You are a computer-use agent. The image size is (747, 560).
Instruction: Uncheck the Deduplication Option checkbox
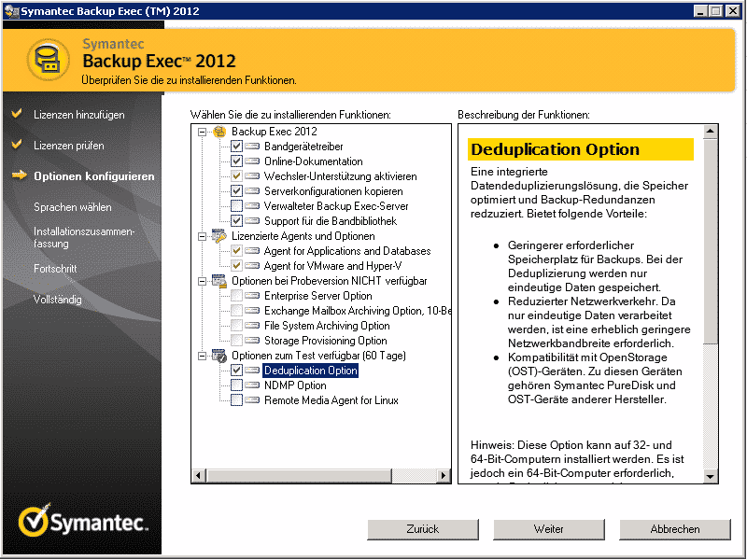pyautogui.click(x=237, y=371)
